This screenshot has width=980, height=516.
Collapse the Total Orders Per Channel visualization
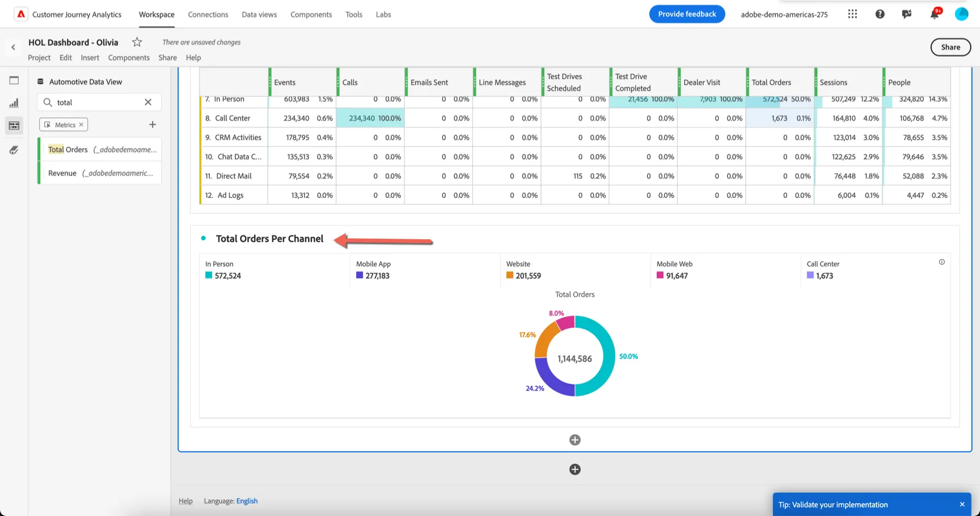(x=203, y=238)
